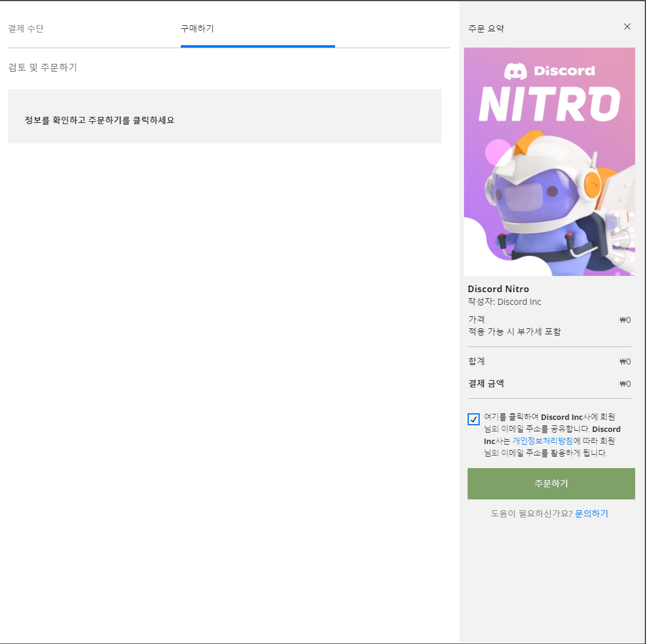
Task: Click the Discord Nitro product image
Action: coord(549,161)
